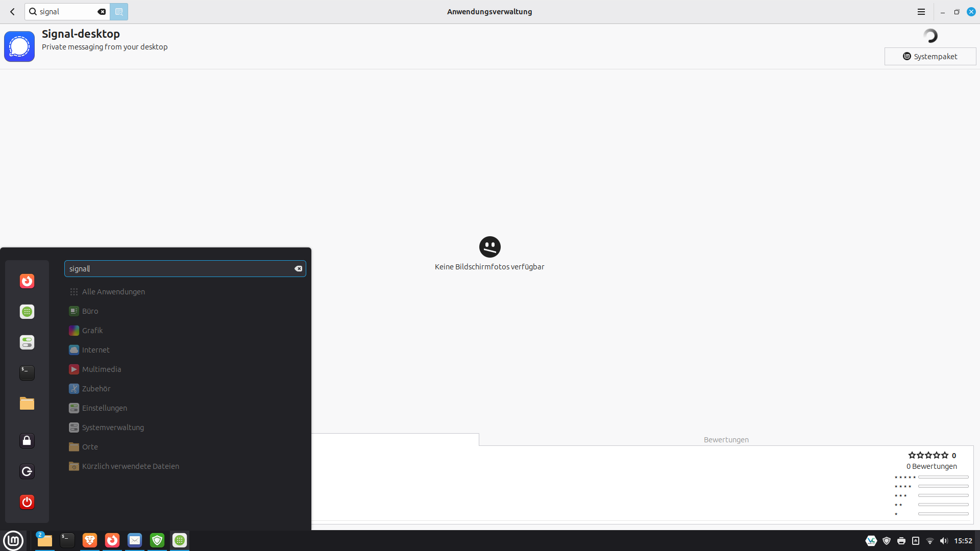Select the Multimedia category
This screenshot has height=551, width=980.
[101, 369]
